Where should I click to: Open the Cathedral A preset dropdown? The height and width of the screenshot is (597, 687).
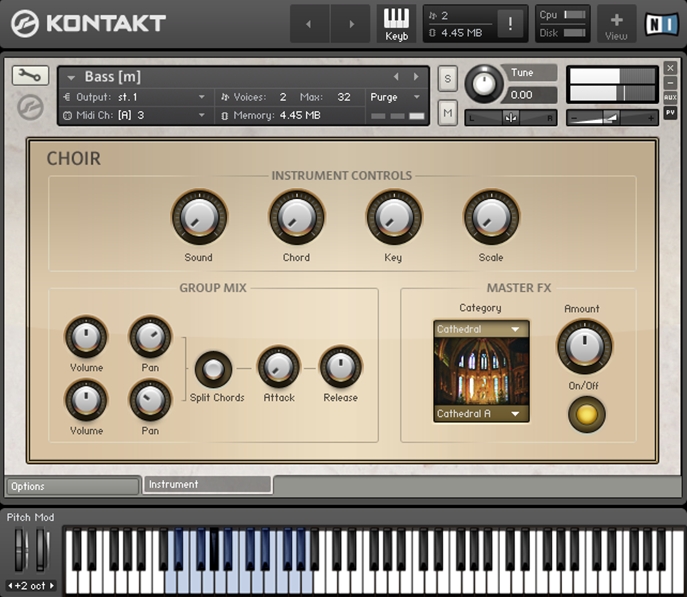point(481,413)
